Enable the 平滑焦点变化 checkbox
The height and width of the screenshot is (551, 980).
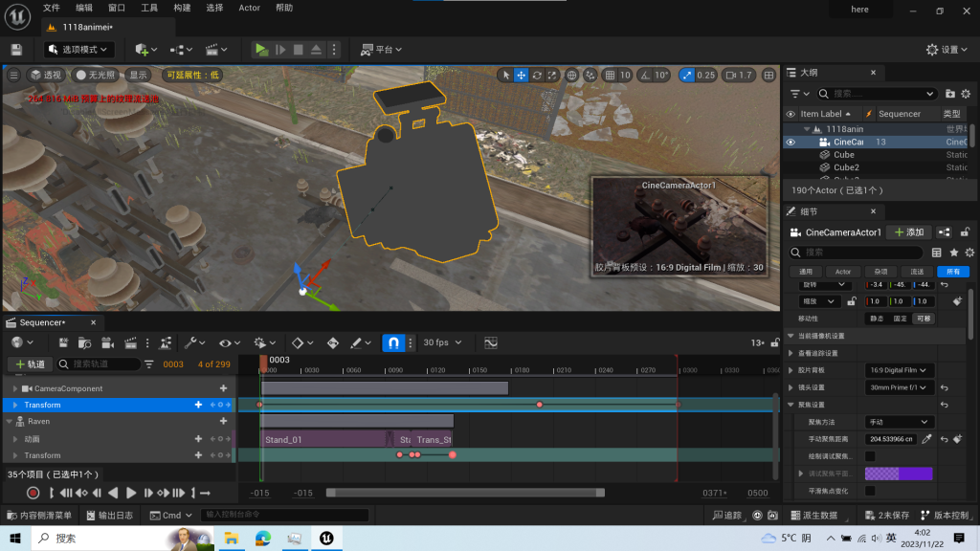(x=870, y=491)
